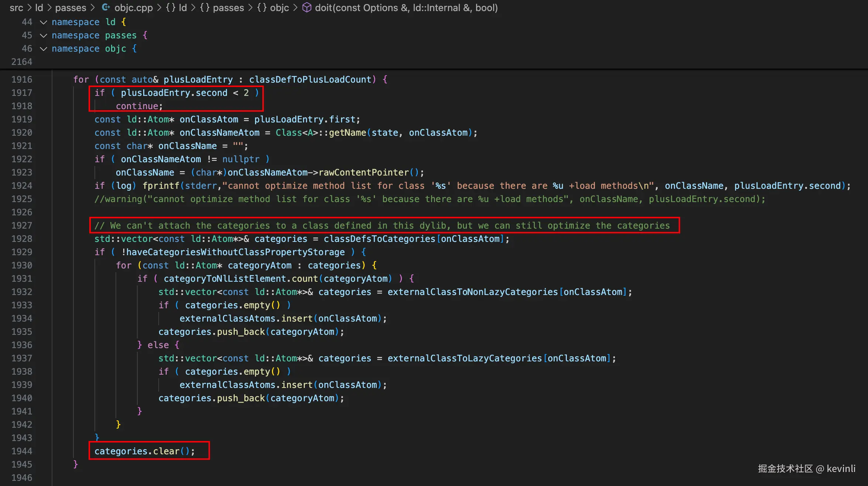Click the haveCategoriesWithoutClassPropertyStorage identifier
The height and width of the screenshot is (486, 868).
pos(235,252)
